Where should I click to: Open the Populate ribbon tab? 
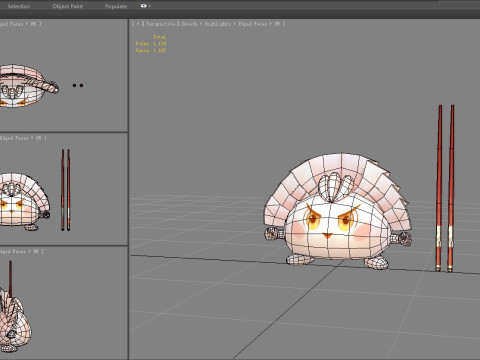click(x=116, y=6)
